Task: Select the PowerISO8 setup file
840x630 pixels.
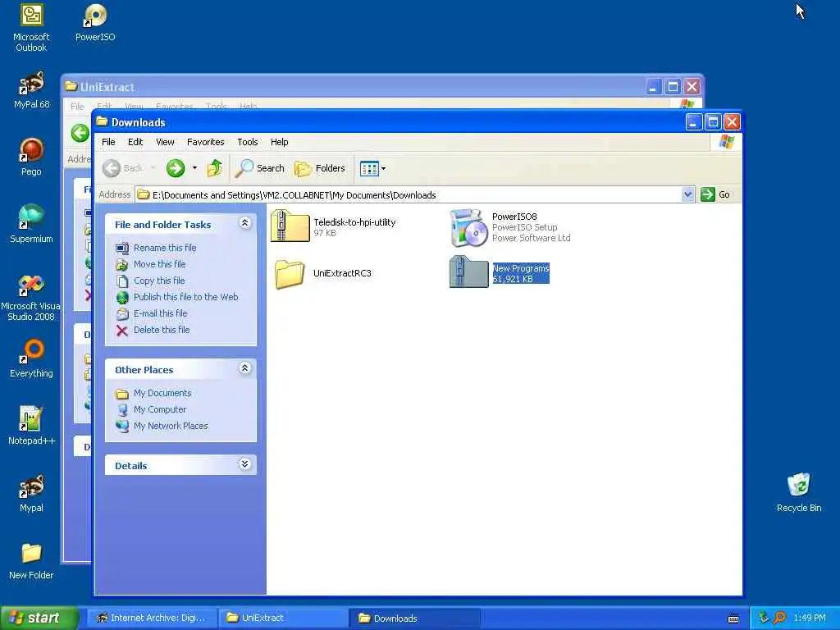Action: pyautogui.click(x=510, y=228)
